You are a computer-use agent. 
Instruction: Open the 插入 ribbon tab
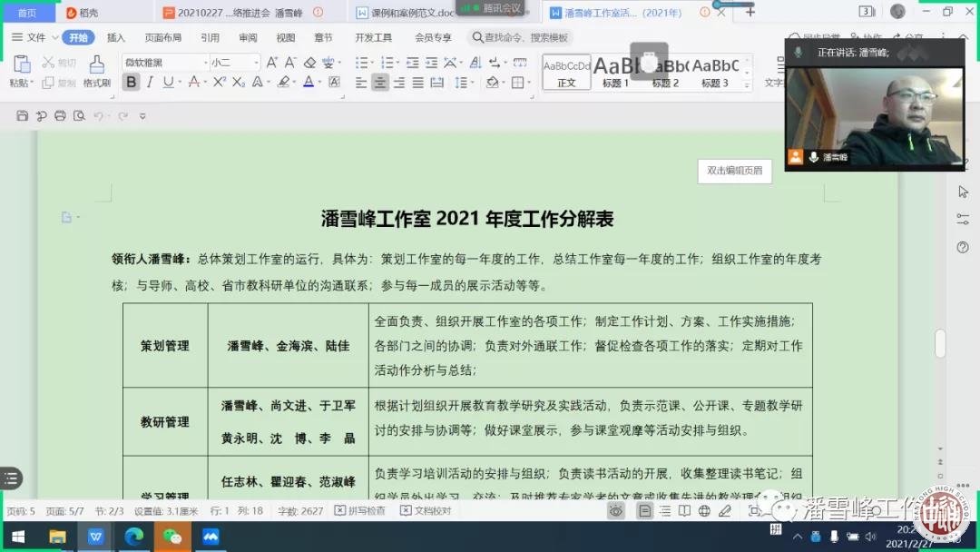click(116, 38)
